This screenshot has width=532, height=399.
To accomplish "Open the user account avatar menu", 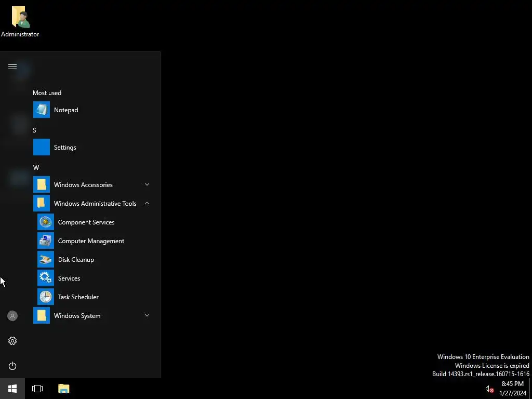I will [12, 316].
